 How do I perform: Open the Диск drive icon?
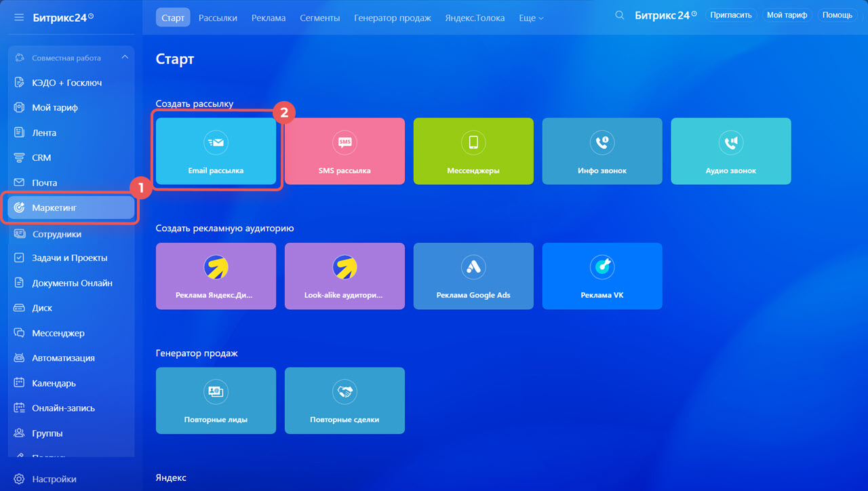click(x=19, y=308)
